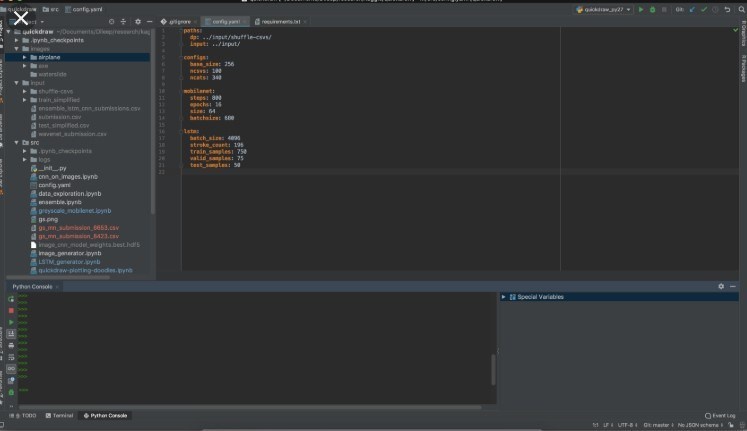Start debugging with the green bug icon

[652, 10]
